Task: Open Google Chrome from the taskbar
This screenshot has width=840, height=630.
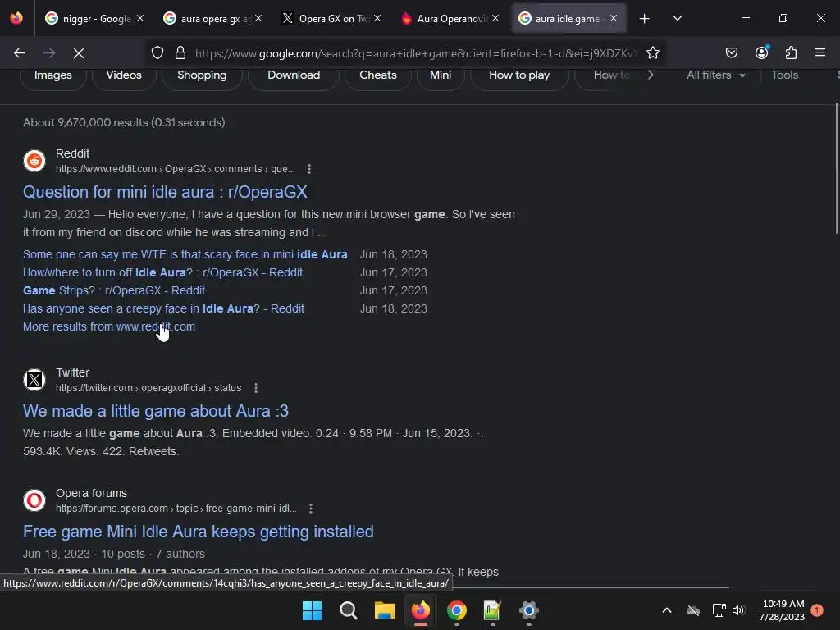Action: click(456, 610)
